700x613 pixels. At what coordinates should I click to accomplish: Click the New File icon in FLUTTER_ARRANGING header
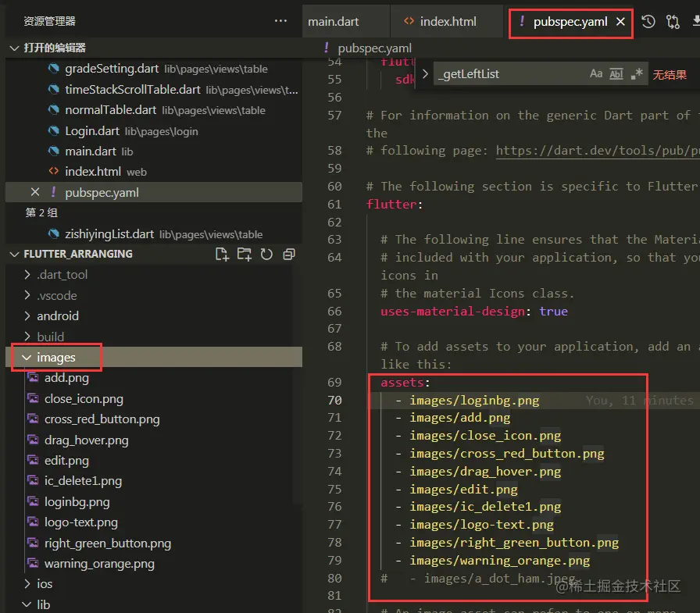222,255
